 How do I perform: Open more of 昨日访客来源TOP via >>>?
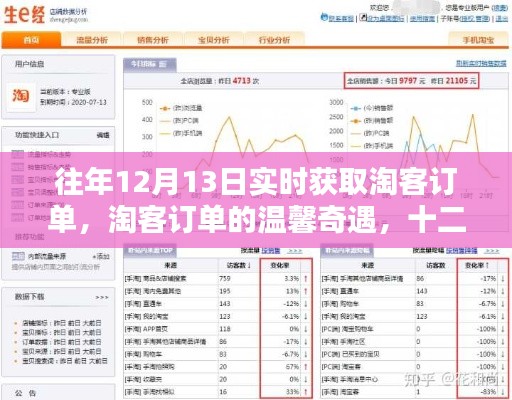coord(295,251)
